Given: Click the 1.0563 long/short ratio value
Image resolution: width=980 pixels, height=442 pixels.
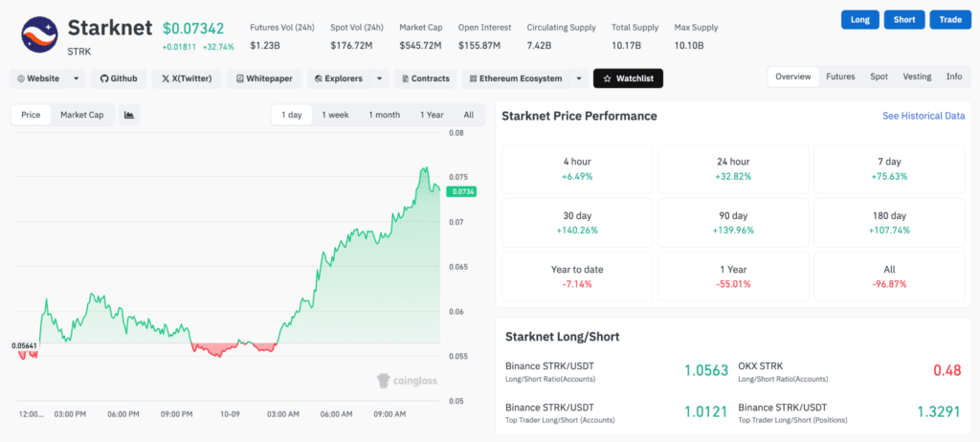Looking at the screenshot, I should (706, 371).
